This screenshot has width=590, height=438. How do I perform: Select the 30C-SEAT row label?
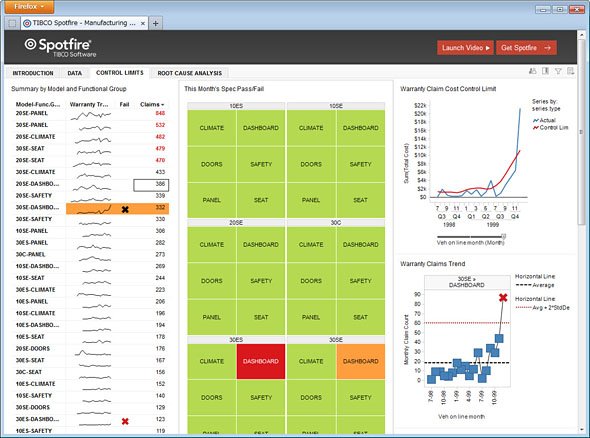[29, 372]
